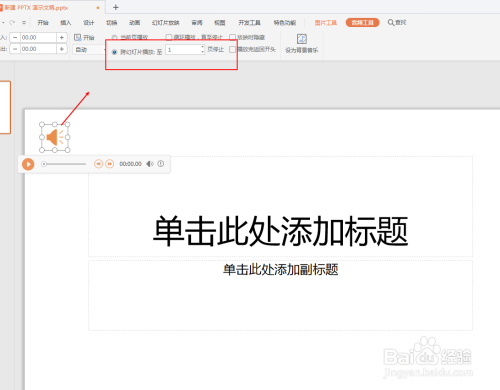Open the 自动 start mode dropdown
The image size is (500, 390).
pyautogui.click(x=89, y=50)
